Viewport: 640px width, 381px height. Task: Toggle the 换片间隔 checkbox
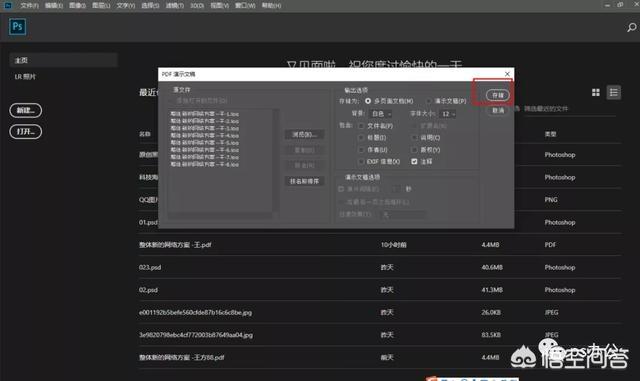click(x=341, y=189)
